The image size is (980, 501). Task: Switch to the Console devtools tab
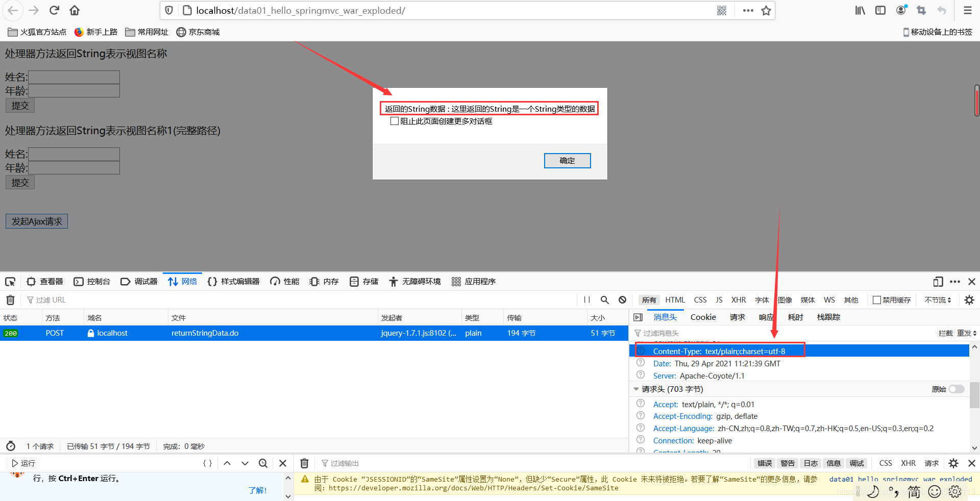(x=92, y=282)
